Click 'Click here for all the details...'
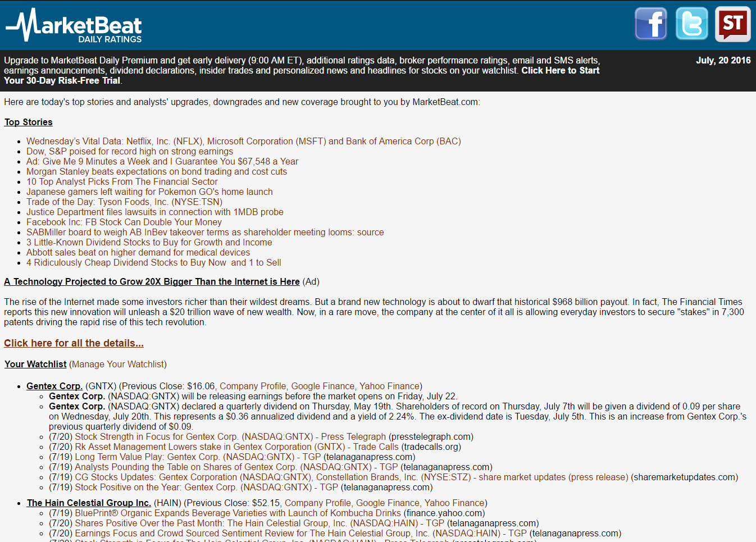This screenshot has width=756, height=542. point(74,343)
